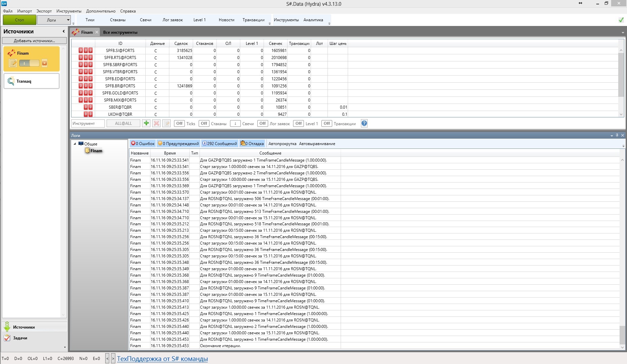The width and height of the screenshot is (627, 364).
Task: Open Новости toolbar item
Action: coord(226,20)
